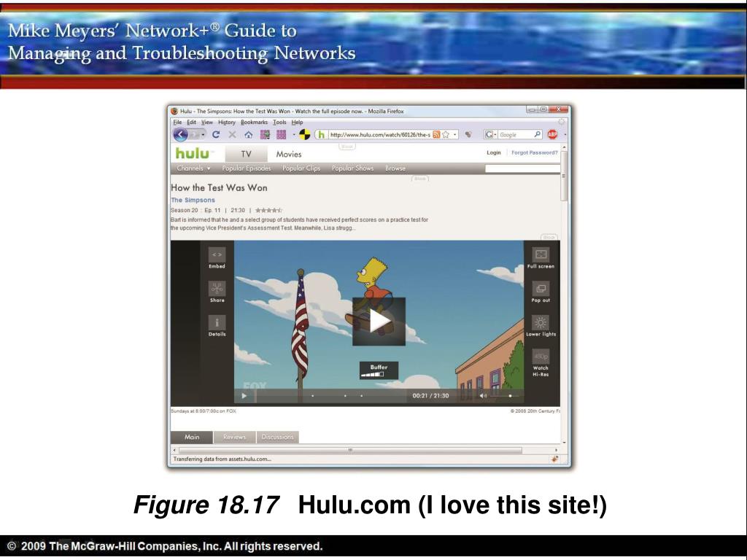The width and height of the screenshot is (747, 560).
Task: Click the orange RSS feed icon
Action: pos(436,135)
